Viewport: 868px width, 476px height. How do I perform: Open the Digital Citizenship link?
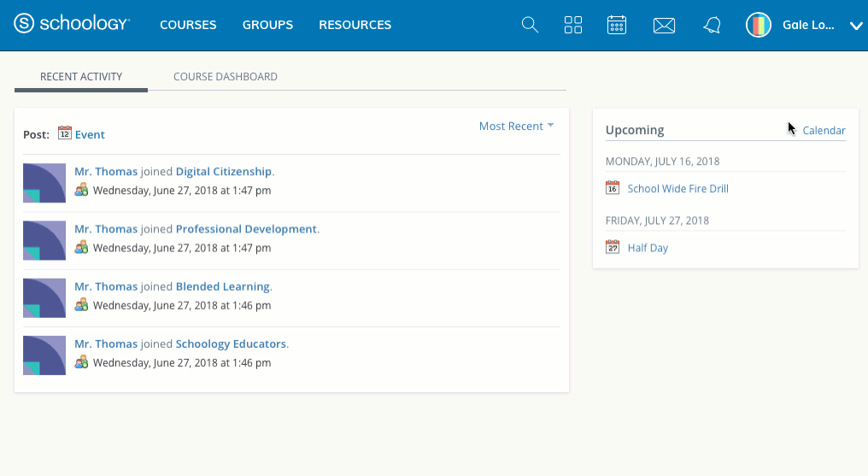223,172
